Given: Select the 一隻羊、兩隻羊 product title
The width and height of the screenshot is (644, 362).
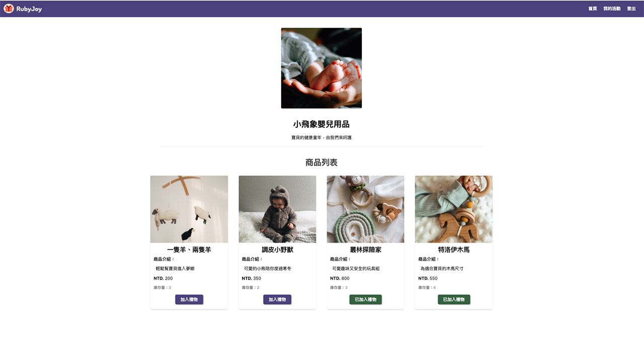Looking at the screenshot, I should (x=189, y=250).
